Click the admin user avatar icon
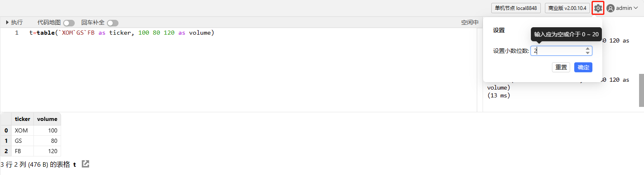 [x=611, y=8]
